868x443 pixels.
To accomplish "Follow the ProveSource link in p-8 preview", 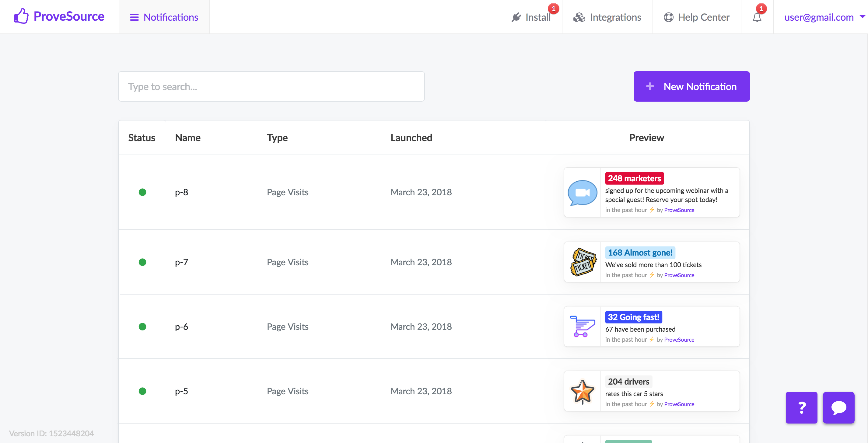I will point(679,210).
